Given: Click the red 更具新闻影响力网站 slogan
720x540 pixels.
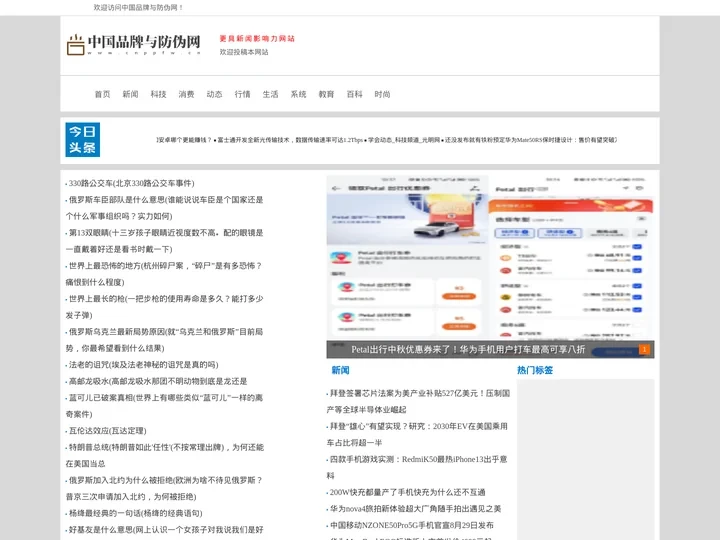Looking at the screenshot, I should pos(257,39).
